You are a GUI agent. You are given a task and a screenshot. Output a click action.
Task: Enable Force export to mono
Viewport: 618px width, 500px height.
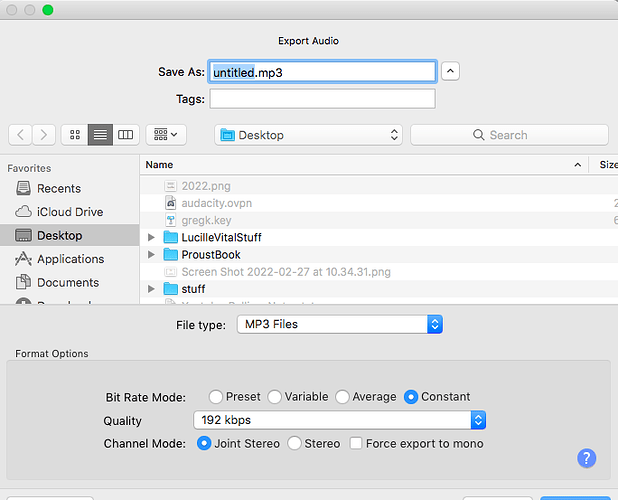(x=356, y=443)
